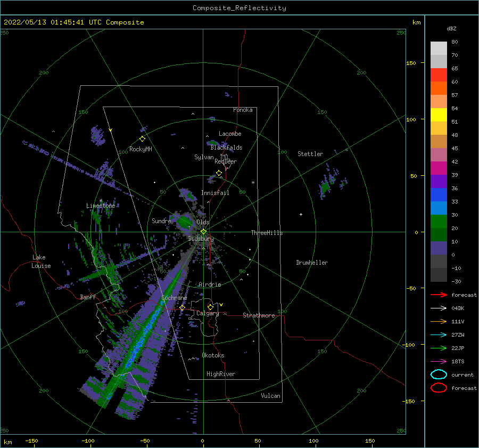Click the Vulcan label
Screen dimensions: 479x448
click(271, 396)
